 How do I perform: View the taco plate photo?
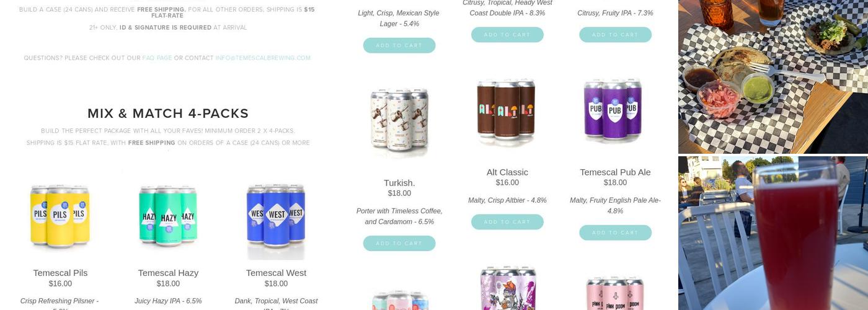[773, 76]
